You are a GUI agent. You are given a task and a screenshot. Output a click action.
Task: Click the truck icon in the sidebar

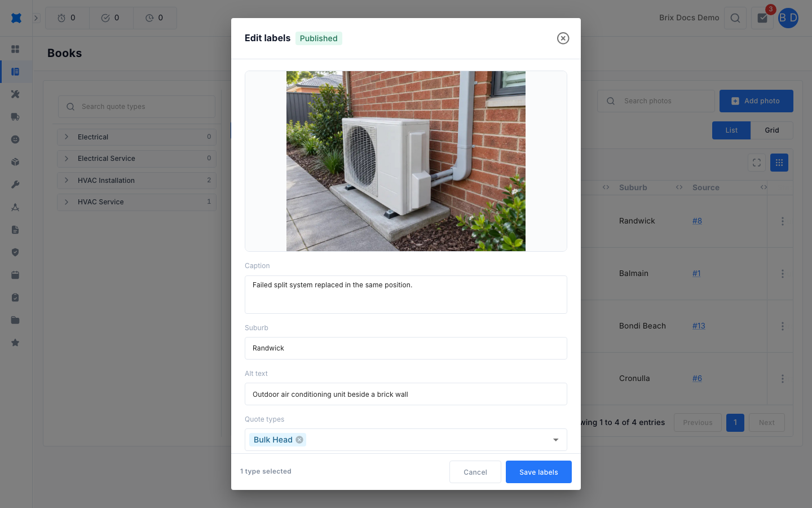(x=15, y=117)
